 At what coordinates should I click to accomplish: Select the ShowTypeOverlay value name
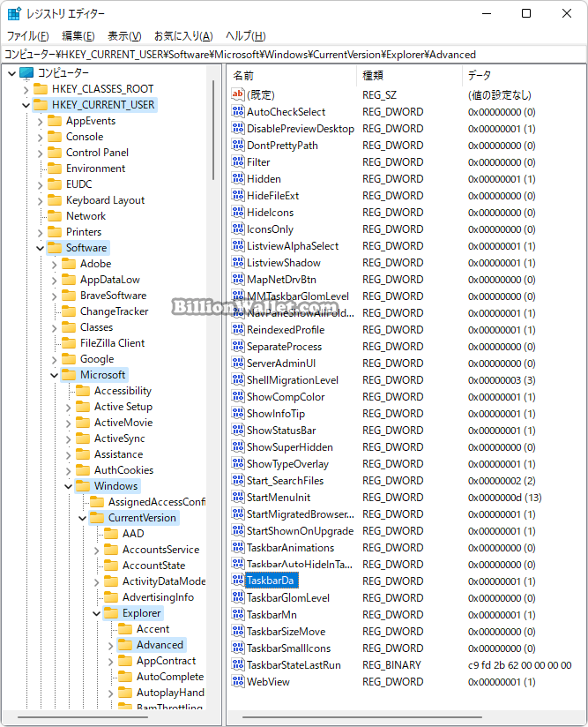287,464
